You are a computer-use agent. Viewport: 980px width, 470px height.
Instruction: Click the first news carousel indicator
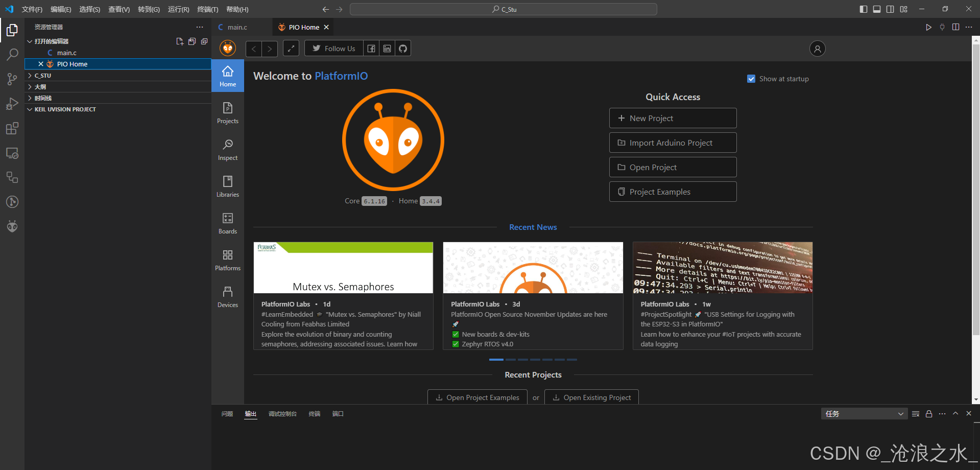(496, 360)
